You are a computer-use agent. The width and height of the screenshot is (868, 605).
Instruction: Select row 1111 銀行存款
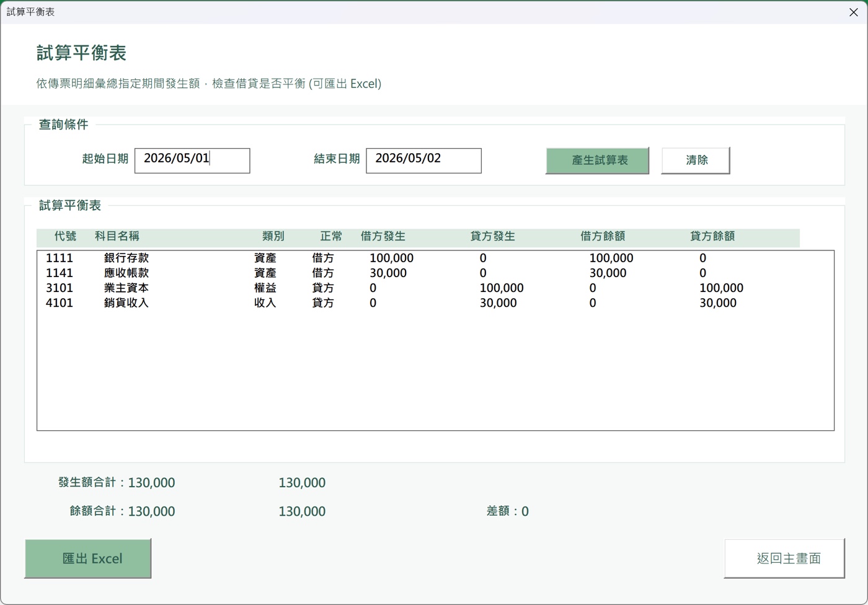point(435,258)
